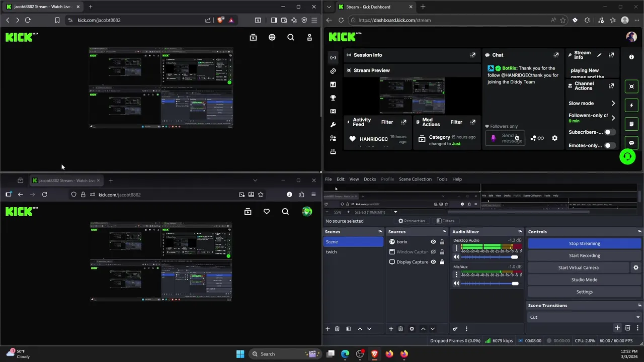Open OBS preview scaling dropdown arrow
Image resolution: width=644 pixels, height=362 pixels.
395,212
